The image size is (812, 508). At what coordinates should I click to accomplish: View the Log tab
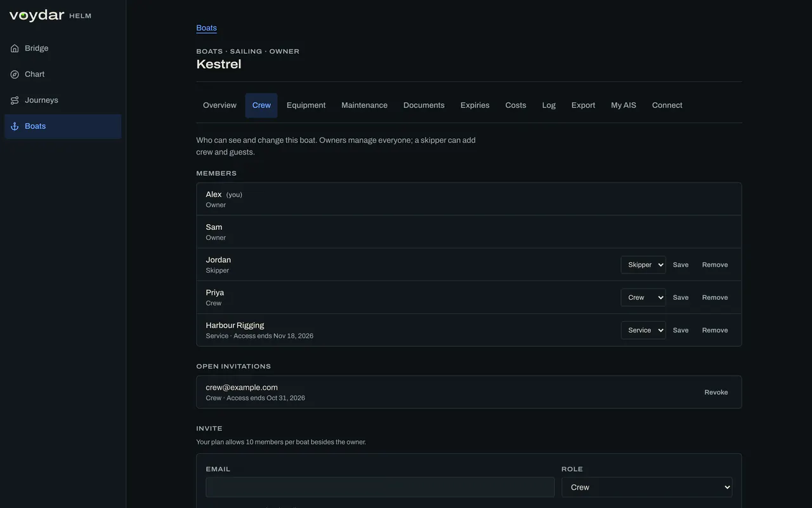(x=549, y=105)
